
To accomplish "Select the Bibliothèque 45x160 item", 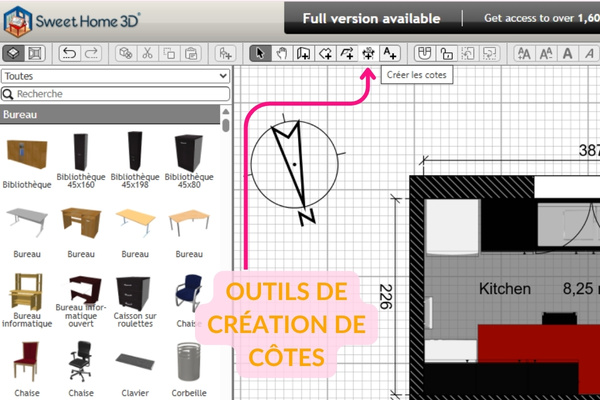I will (81, 161).
